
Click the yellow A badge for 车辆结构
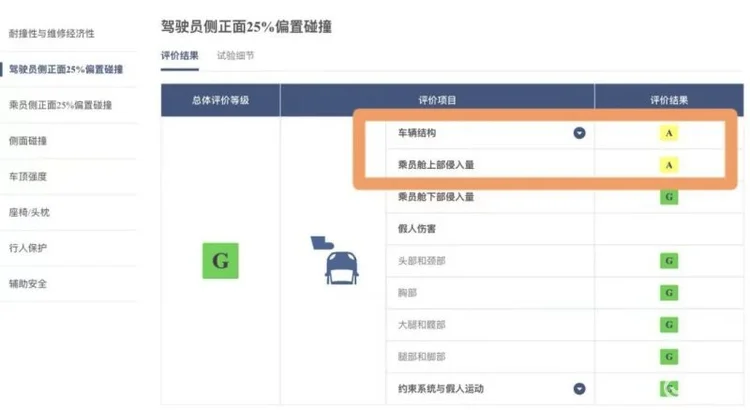click(669, 133)
